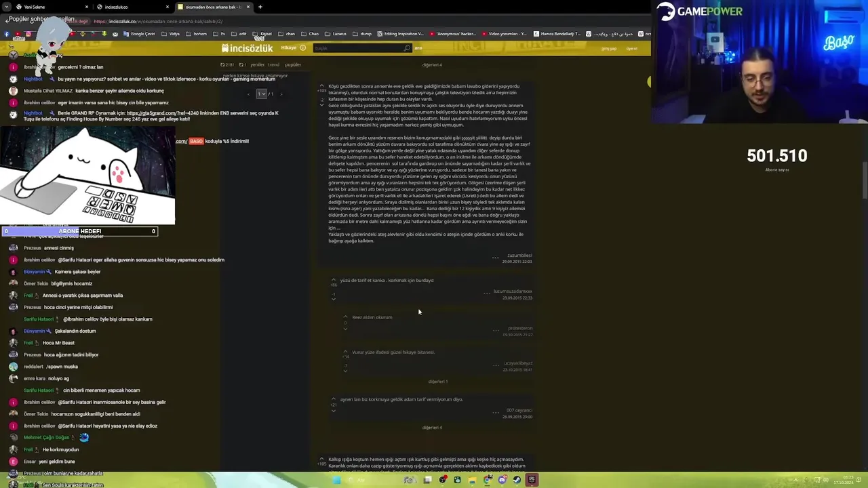This screenshot has height=488, width=868.
Task: Click the incisözlük logo in the header
Action: click(247, 48)
